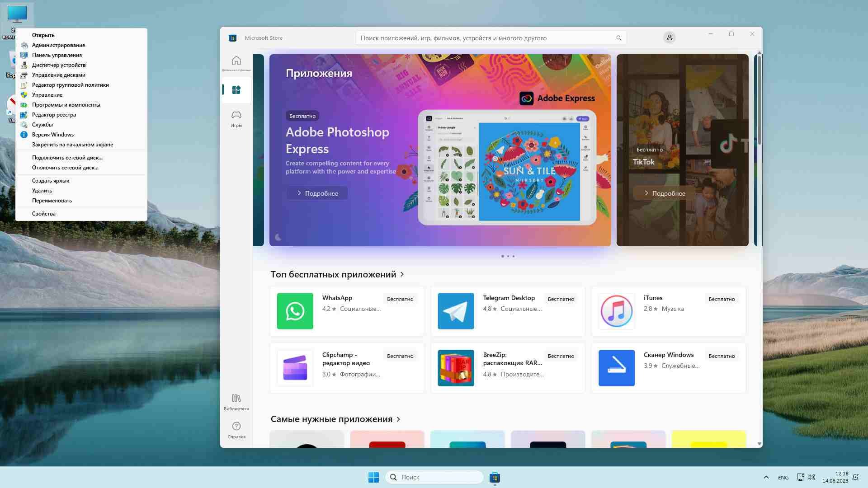Navigate to Games section
The image size is (868, 488).
tap(236, 117)
